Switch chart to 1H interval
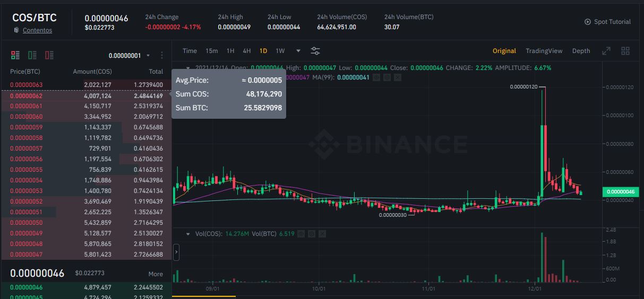The width and height of the screenshot is (644, 299). coord(230,51)
